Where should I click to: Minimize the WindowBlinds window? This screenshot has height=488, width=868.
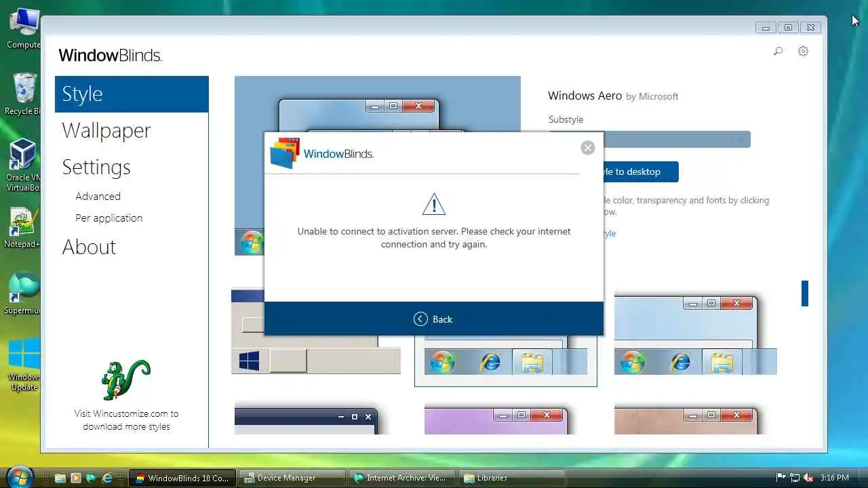(x=766, y=28)
